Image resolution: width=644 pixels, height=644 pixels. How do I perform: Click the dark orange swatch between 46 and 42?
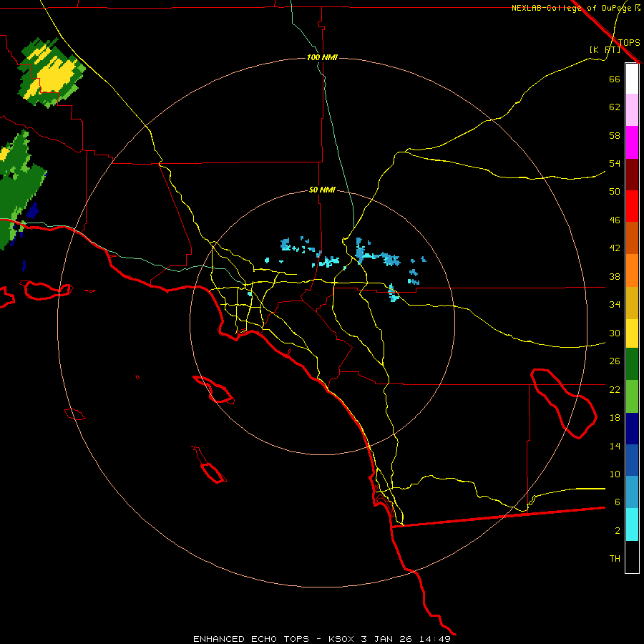(632, 238)
